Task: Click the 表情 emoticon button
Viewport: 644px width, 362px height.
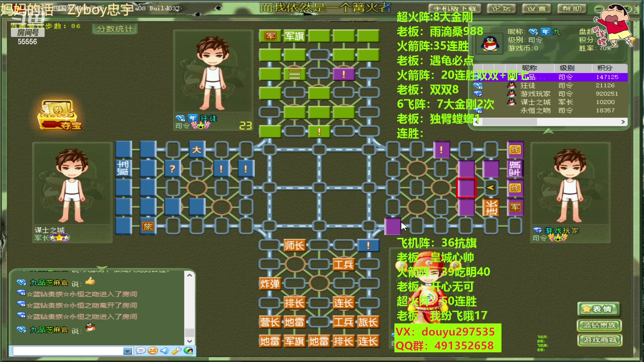Action: 599,309
